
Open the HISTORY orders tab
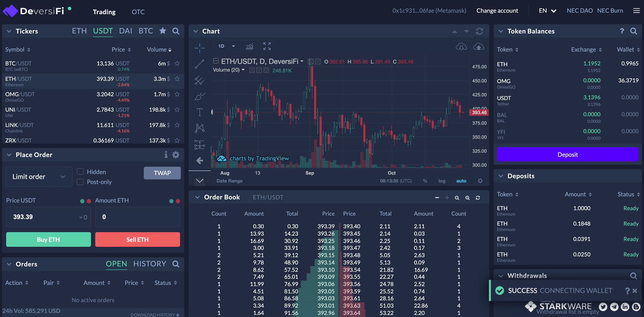pos(150,264)
